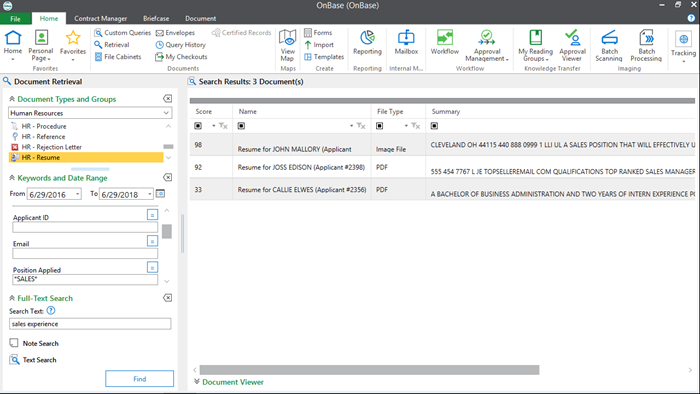Clear the Score column filter
This screenshot has width=700, height=394.
pos(223,126)
